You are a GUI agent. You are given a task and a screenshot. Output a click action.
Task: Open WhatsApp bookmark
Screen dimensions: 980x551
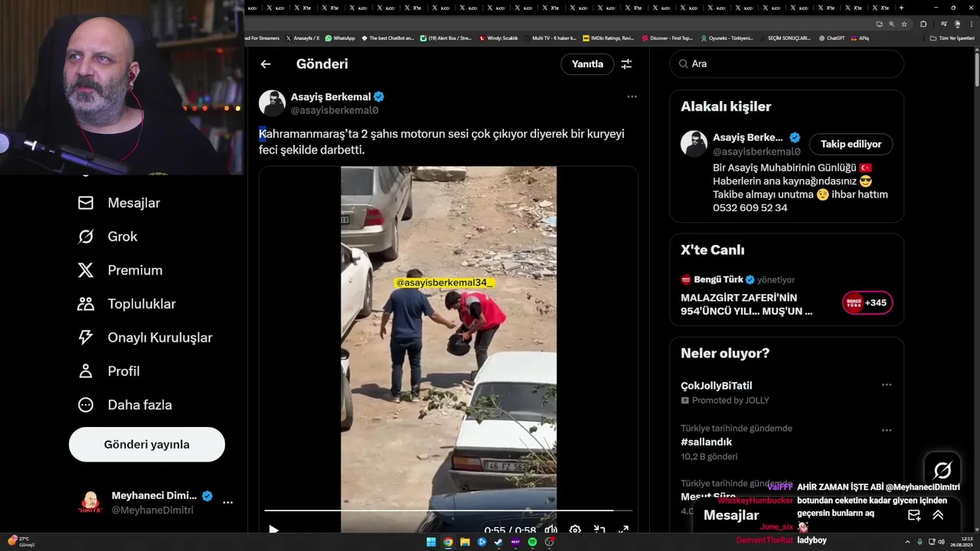(x=340, y=38)
